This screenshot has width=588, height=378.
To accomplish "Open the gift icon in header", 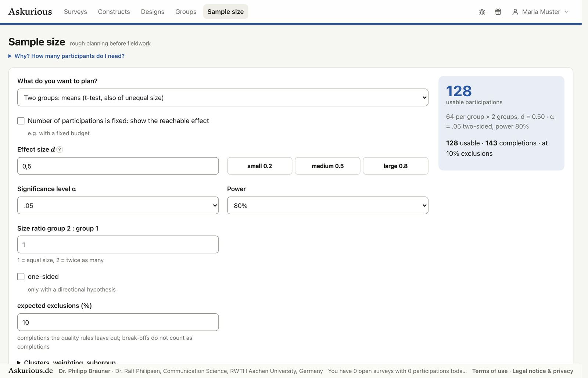I will (498, 12).
